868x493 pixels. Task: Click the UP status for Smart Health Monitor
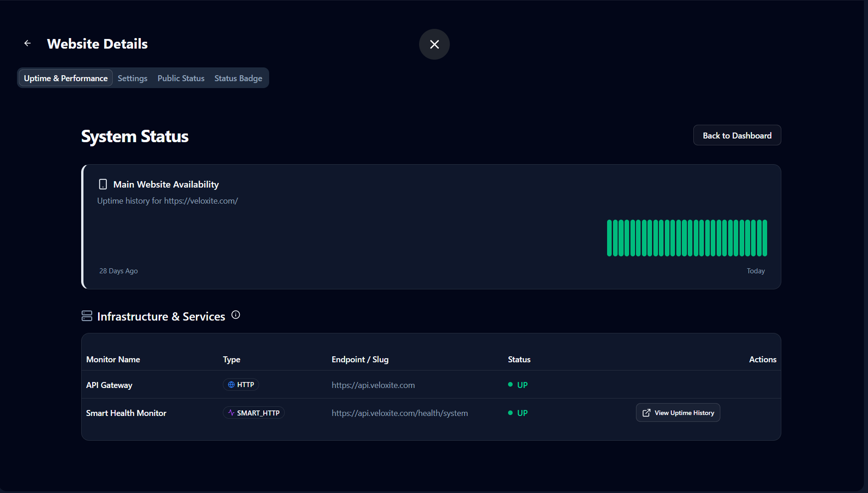point(518,413)
